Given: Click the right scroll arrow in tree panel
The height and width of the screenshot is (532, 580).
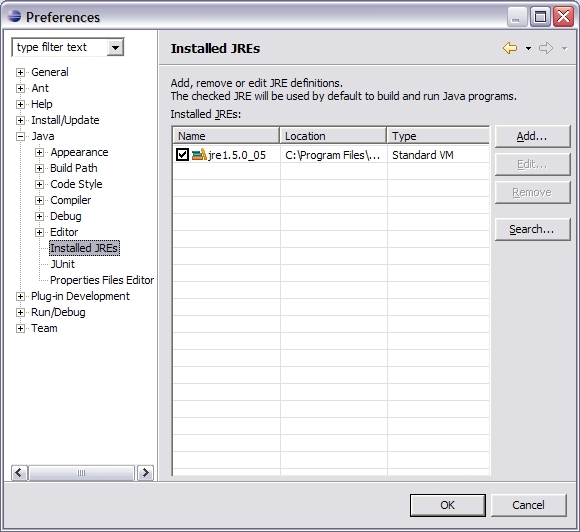Looking at the screenshot, I should pos(145,473).
